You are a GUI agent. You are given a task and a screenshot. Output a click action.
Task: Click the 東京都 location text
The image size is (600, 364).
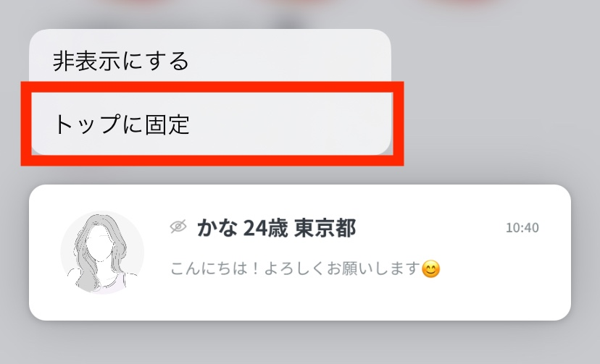point(325,228)
